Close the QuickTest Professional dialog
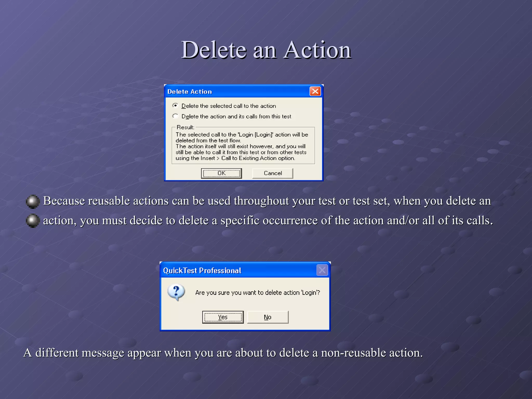 coord(322,270)
